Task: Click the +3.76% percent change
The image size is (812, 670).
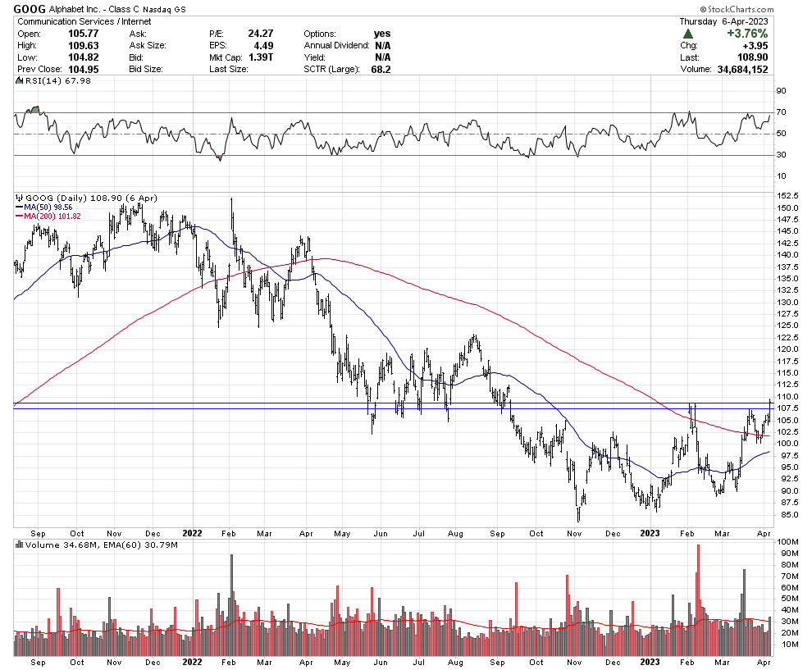Action: [x=747, y=34]
